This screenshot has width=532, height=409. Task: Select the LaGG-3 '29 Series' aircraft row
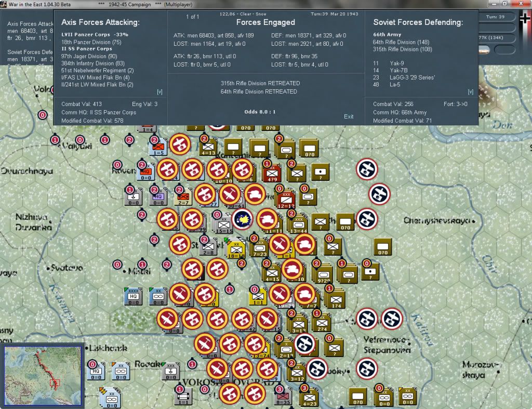click(404, 77)
